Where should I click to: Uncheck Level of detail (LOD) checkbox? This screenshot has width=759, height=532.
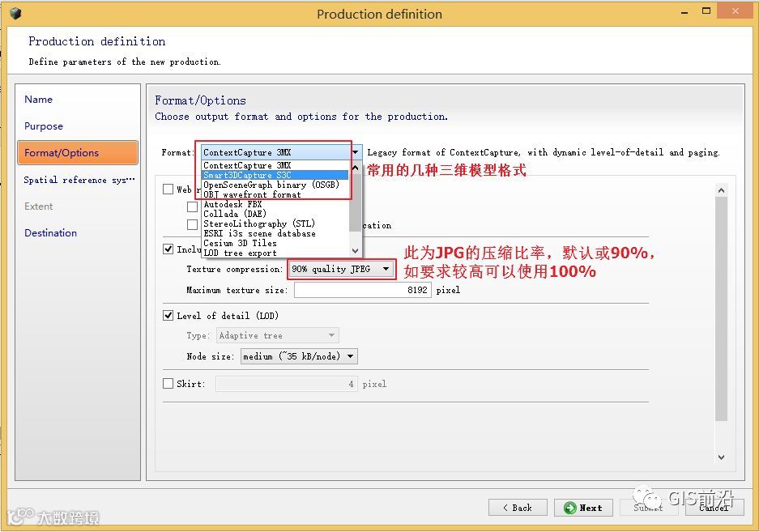(x=168, y=316)
